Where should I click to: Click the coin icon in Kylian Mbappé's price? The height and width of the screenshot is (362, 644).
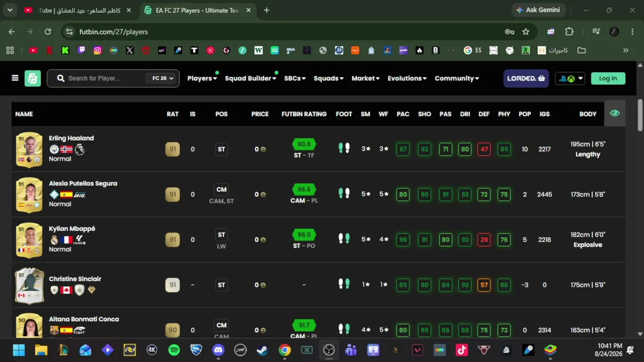(x=263, y=240)
